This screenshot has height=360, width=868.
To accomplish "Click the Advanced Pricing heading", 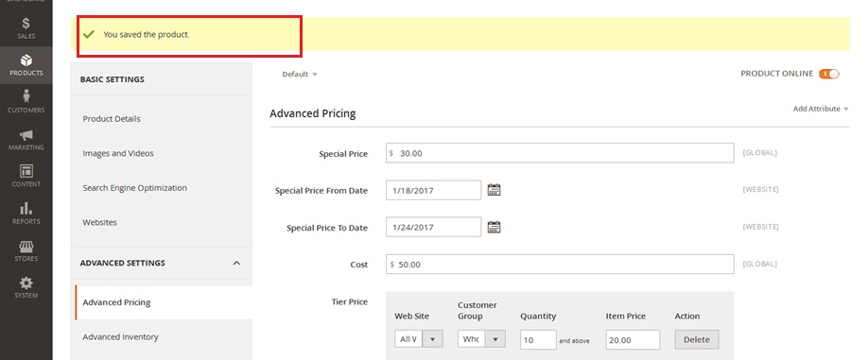I will pos(313,113).
